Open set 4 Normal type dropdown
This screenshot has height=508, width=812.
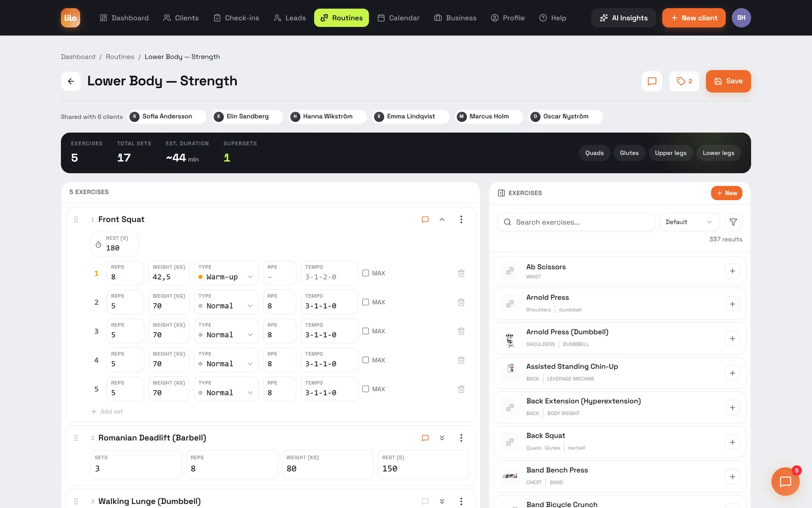click(226, 360)
